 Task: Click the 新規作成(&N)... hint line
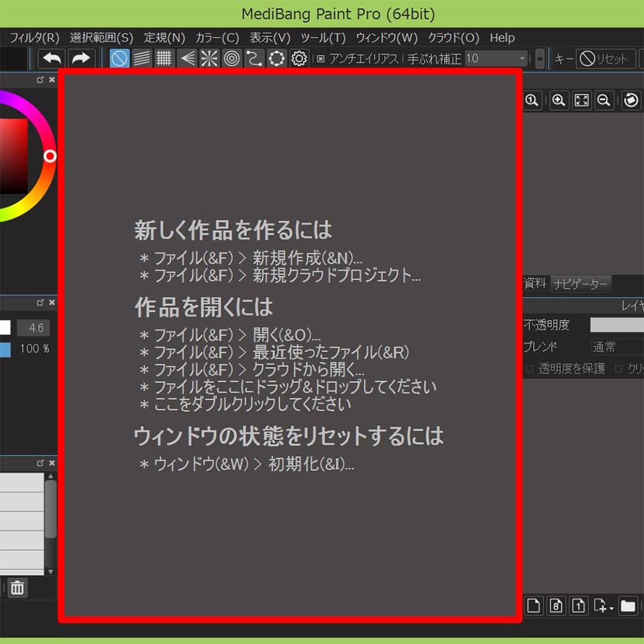[x=251, y=258]
